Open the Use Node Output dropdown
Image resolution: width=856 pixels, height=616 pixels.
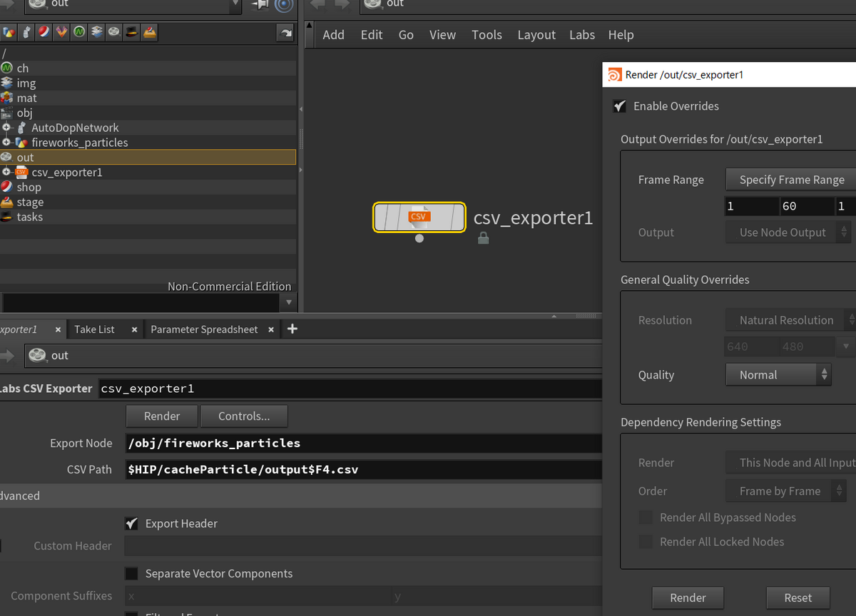[788, 232]
